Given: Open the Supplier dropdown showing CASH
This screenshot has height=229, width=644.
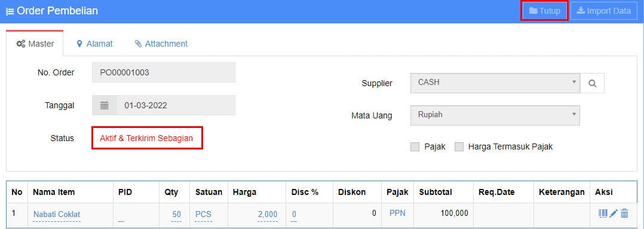Looking at the screenshot, I should [x=495, y=83].
